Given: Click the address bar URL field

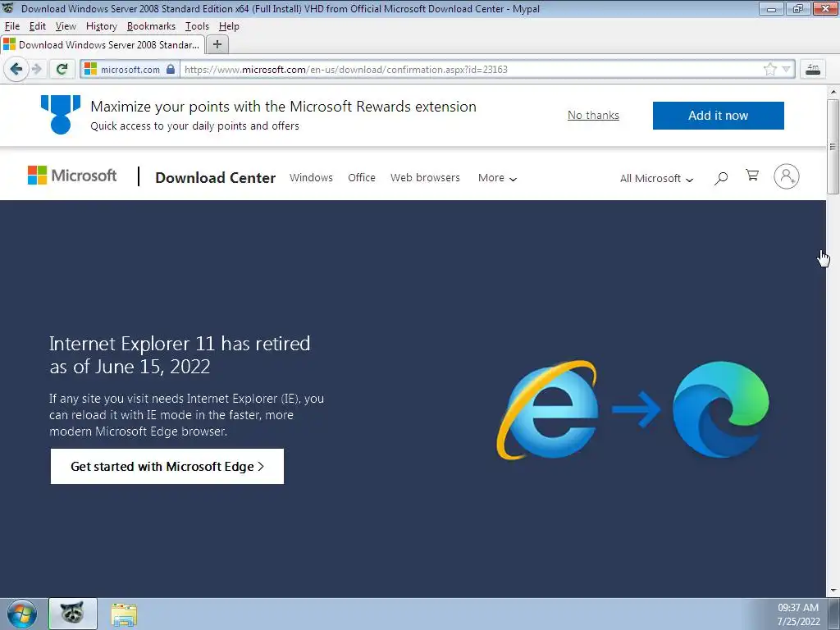Looking at the screenshot, I should [x=472, y=69].
